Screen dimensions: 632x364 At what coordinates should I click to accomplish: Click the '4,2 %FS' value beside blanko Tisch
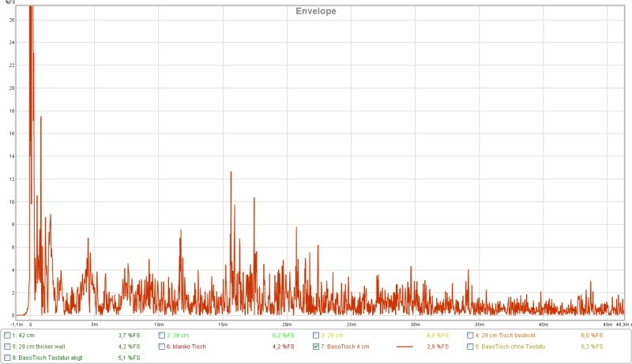[284, 347]
